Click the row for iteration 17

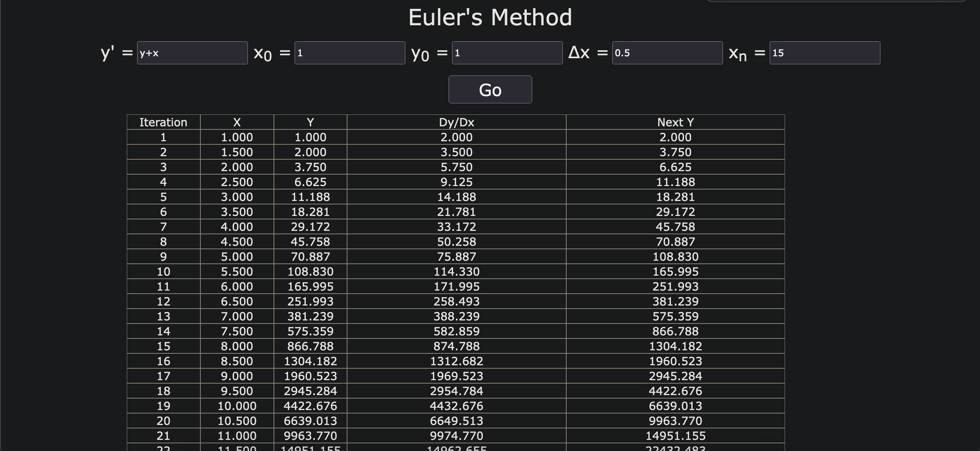tap(163, 376)
